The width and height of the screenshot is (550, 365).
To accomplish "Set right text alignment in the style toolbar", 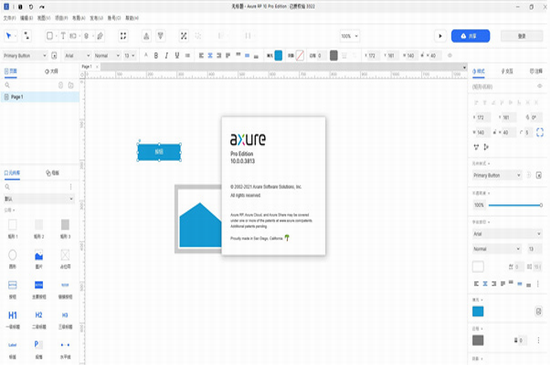I will coord(219,55).
